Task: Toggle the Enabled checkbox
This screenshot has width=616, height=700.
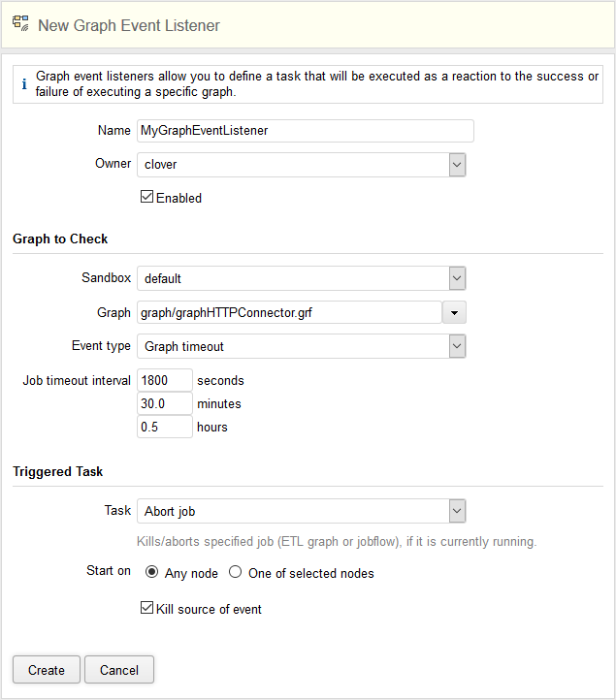Action: click(147, 198)
